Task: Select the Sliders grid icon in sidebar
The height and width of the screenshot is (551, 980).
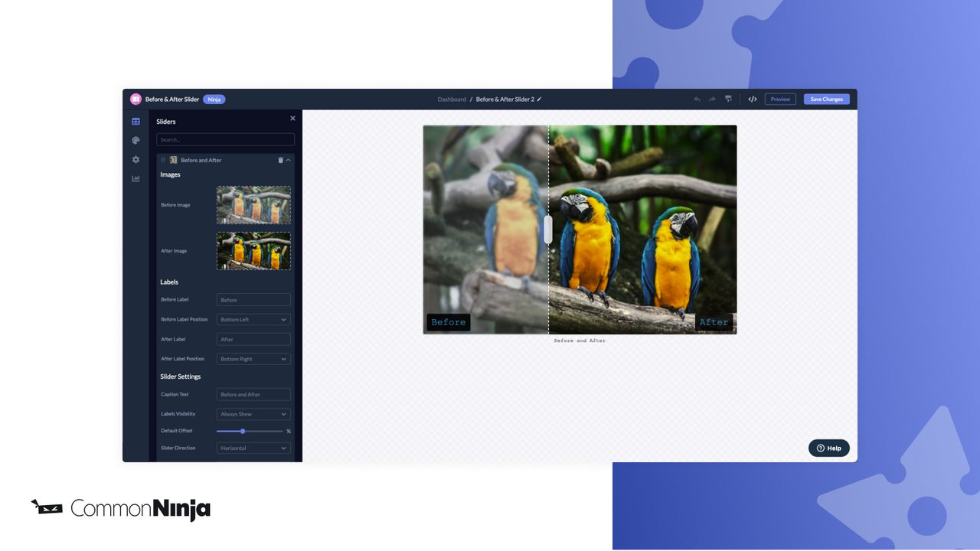Action: pos(136,121)
